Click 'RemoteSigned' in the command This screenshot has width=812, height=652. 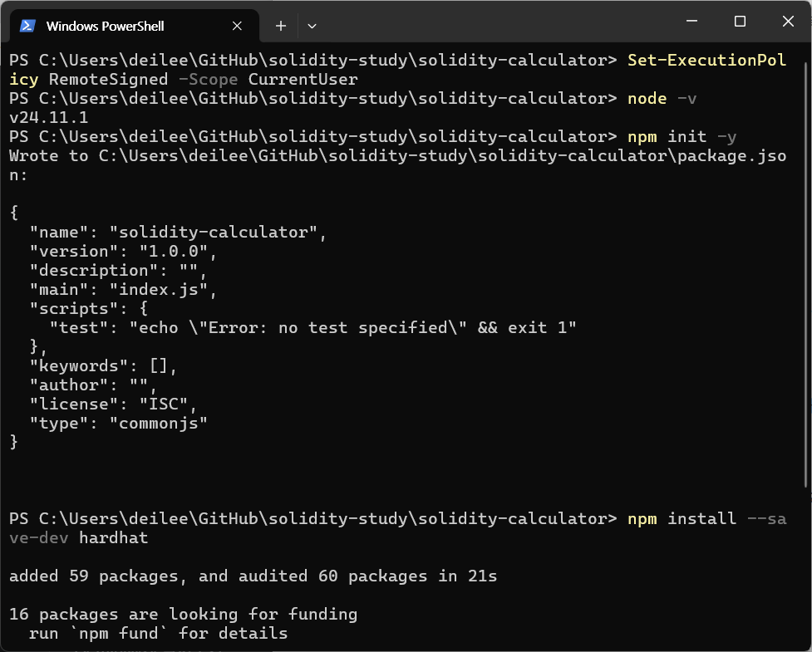pos(108,79)
